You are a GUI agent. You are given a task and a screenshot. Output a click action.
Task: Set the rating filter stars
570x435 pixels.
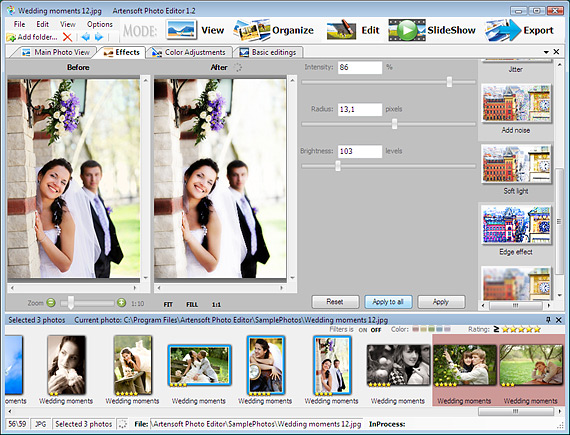(x=521, y=330)
